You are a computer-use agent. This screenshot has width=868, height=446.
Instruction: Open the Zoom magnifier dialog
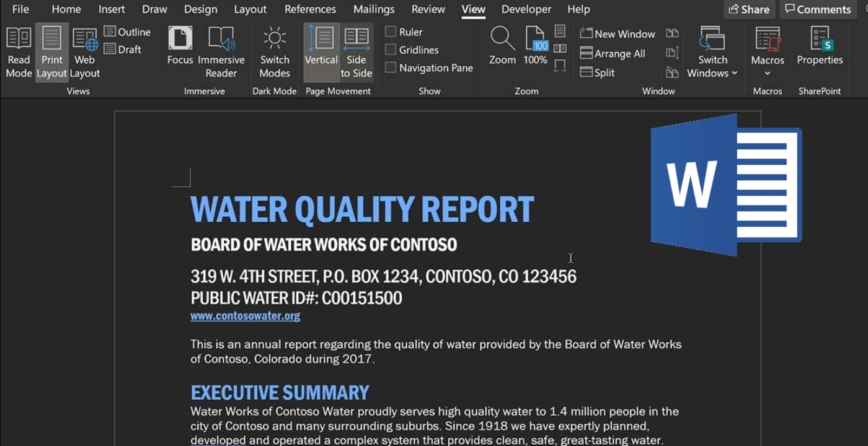pyautogui.click(x=502, y=47)
